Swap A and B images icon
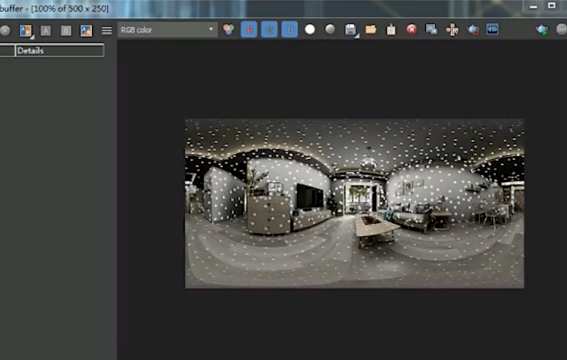Viewport: 567px width, 360px height. click(86, 31)
